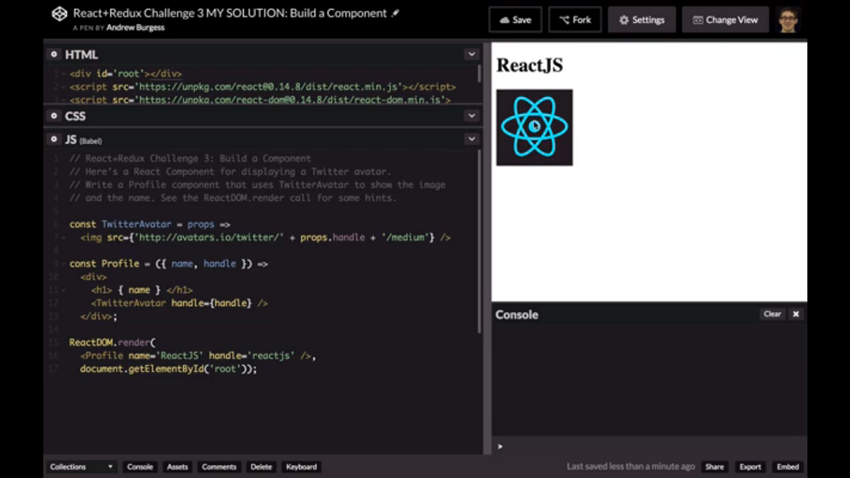
Task: Click the 'const TwitterAvatar' code line
Action: point(150,224)
